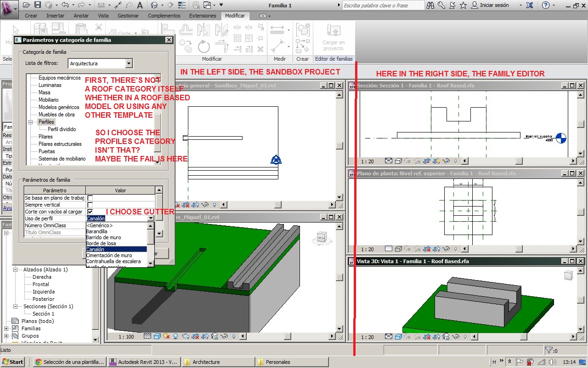Viewport: 588px width, 368px height.
Task: Open the Help question mark icon
Action: coord(545,5)
